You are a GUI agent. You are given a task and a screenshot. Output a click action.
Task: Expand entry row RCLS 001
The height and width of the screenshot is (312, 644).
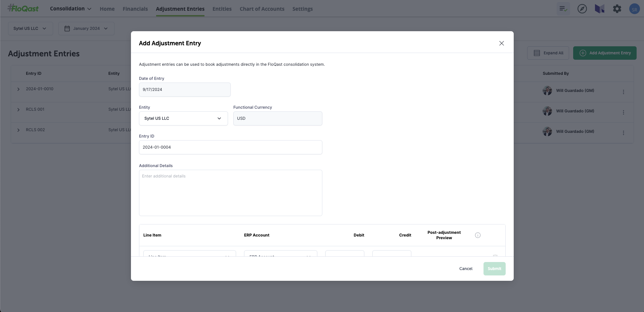click(18, 110)
